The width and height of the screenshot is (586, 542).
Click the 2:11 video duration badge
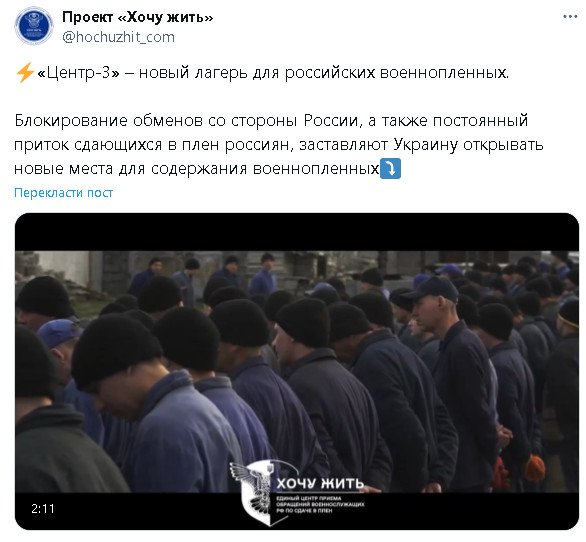pyautogui.click(x=43, y=508)
